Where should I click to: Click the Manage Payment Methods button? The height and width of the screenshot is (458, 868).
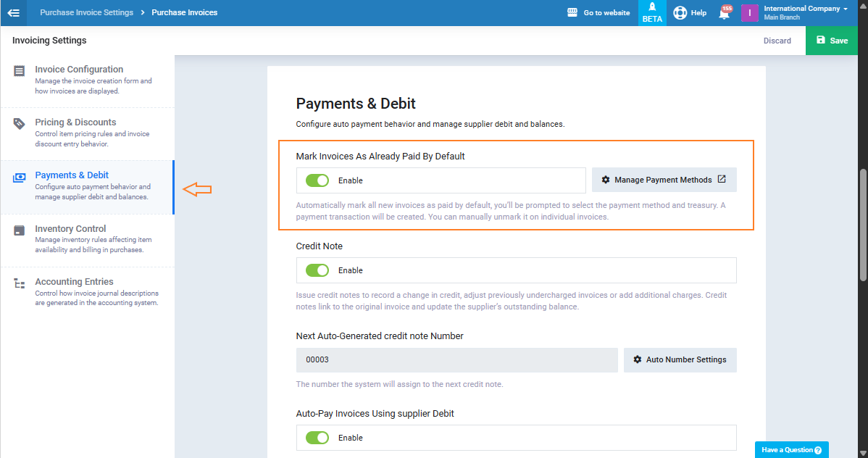pos(664,180)
